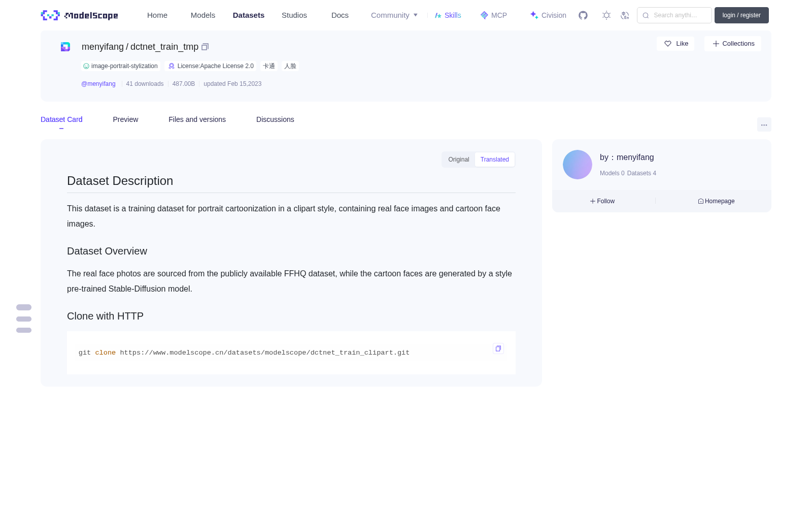Copy the git clone command
812x508 pixels.
pos(498,348)
